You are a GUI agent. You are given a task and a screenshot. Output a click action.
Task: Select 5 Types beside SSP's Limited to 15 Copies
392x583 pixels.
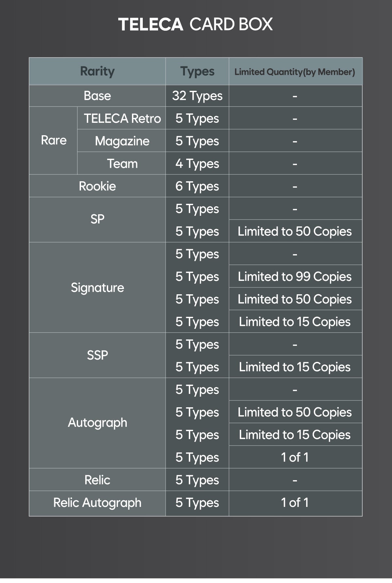coord(197,367)
